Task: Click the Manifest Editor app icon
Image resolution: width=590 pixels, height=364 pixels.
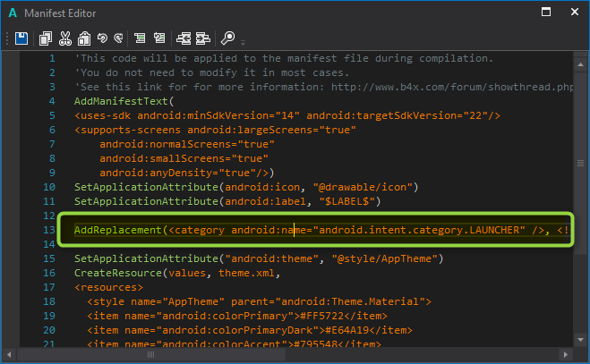Action: point(13,13)
